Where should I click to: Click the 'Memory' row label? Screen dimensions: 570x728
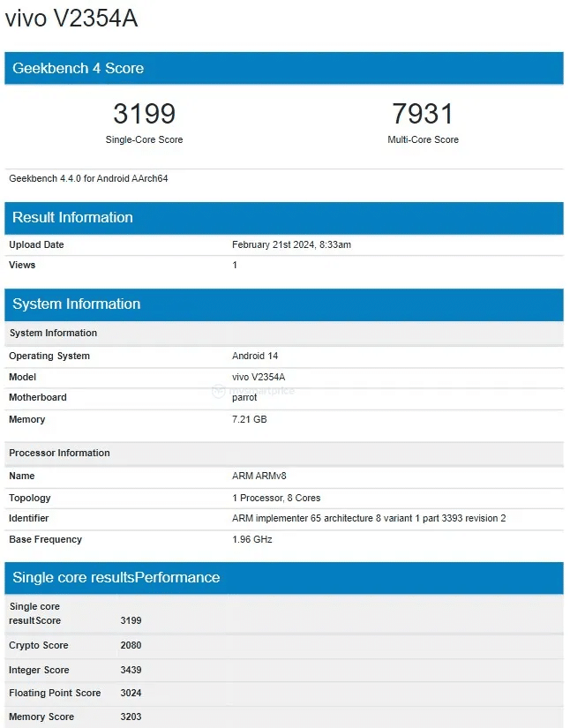tap(27, 419)
